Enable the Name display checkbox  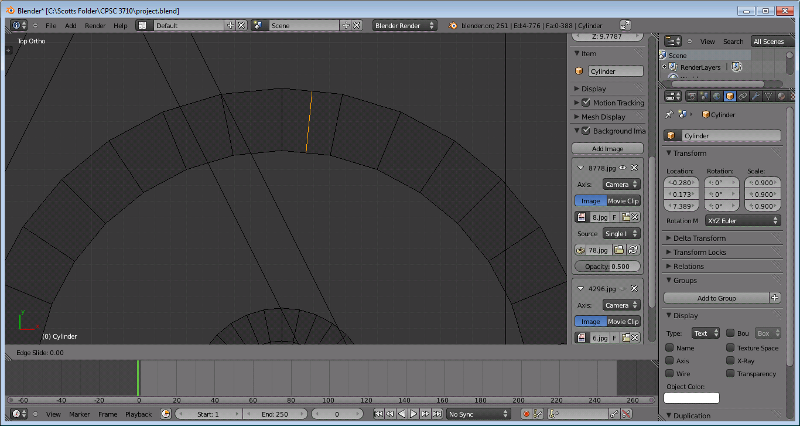pyautogui.click(x=669, y=348)
